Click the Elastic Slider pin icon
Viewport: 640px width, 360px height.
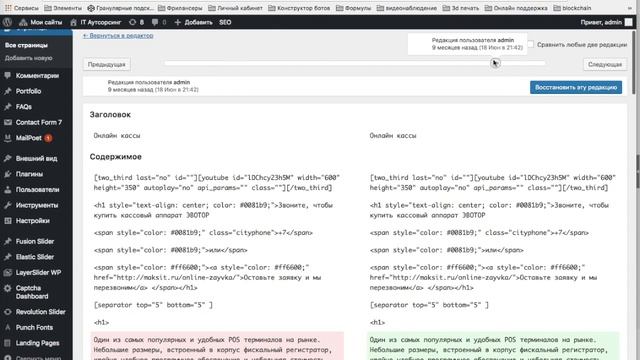(x=7, y=257)
